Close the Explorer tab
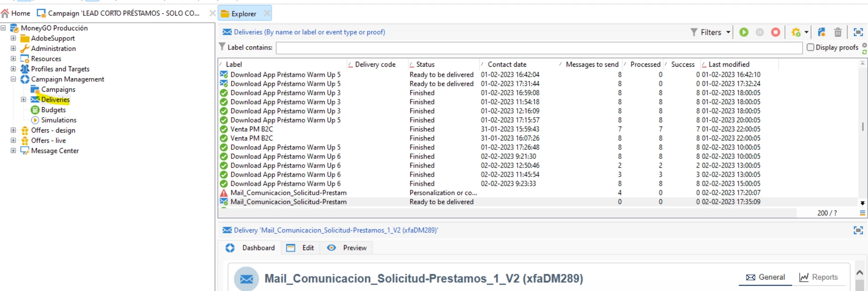 (267, 13)
